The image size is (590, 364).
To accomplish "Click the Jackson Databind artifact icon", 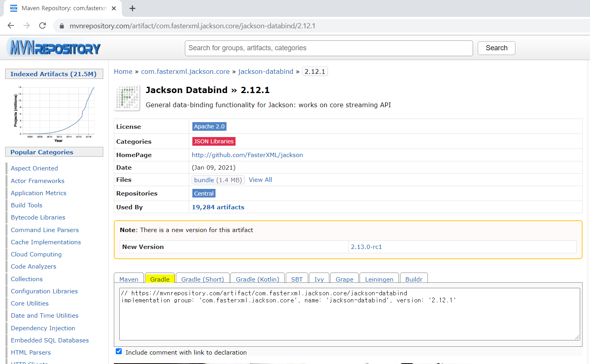I will click(x=127, y=98).
